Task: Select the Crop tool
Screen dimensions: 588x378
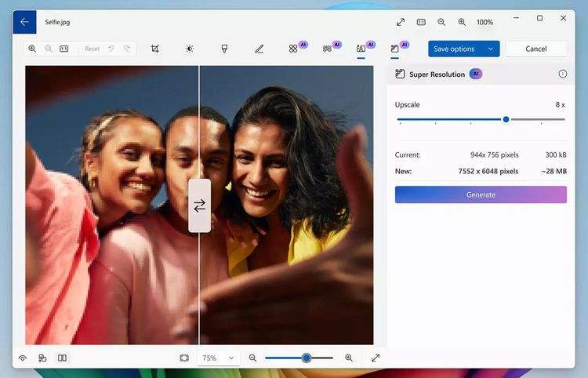Action: pyautogui.click(x=155, y=49)
